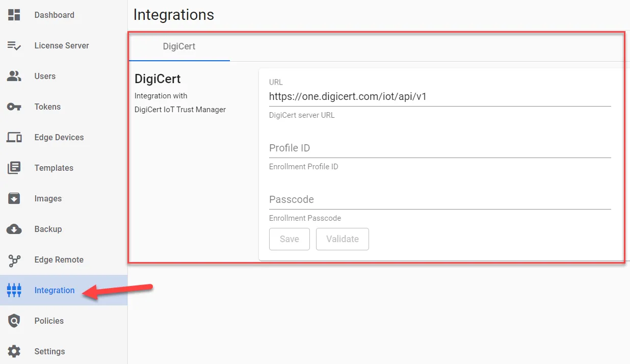The height and width of the screenshot is (364, 630).
Task: Click the 'DigiCert IoT Trust Manager' text
Action: (180, 109)
